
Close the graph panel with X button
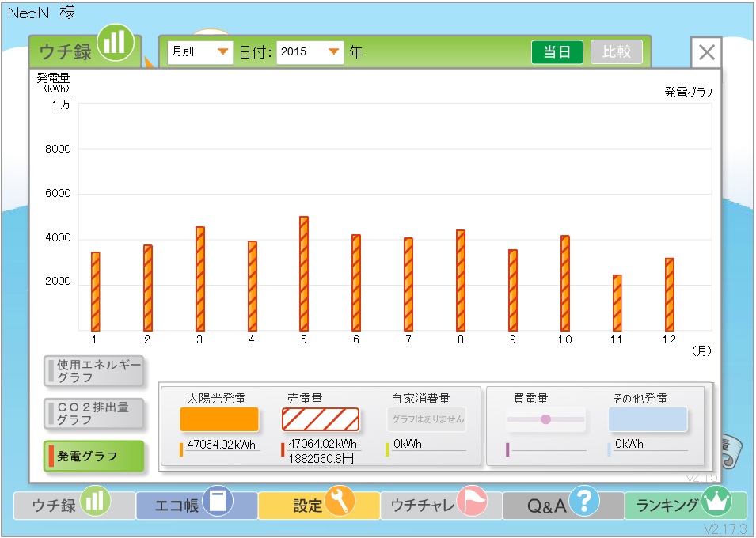coord(706,52)
